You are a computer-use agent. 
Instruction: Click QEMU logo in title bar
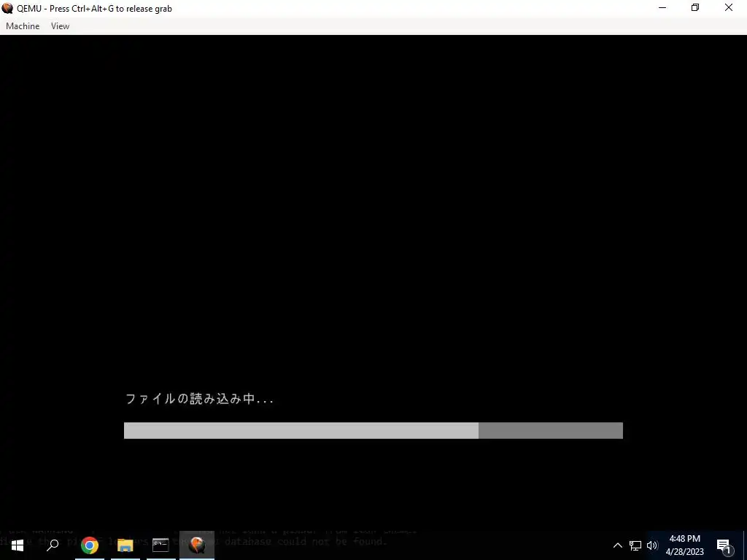click(7, 8)
